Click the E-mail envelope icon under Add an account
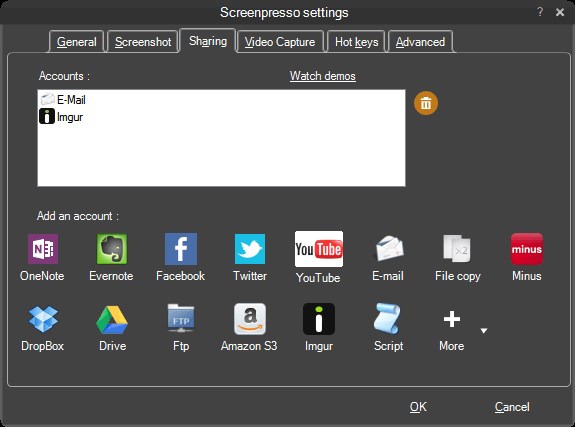 click(388, 249)
